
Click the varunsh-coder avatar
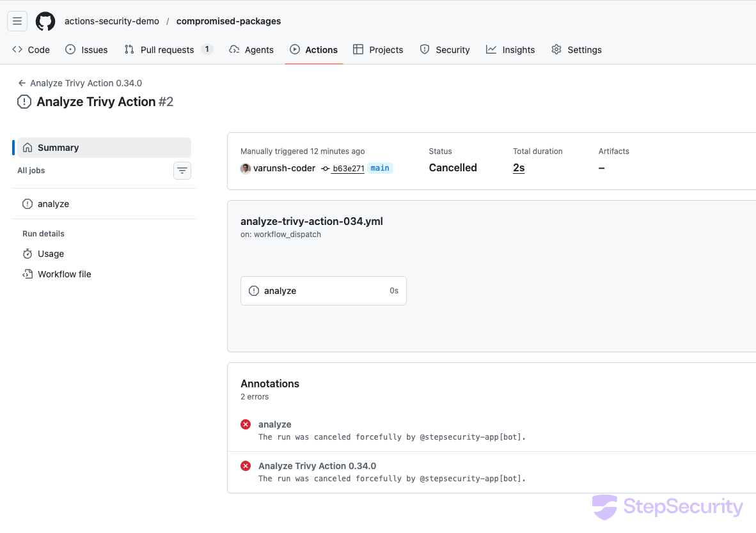pos(246,168)
